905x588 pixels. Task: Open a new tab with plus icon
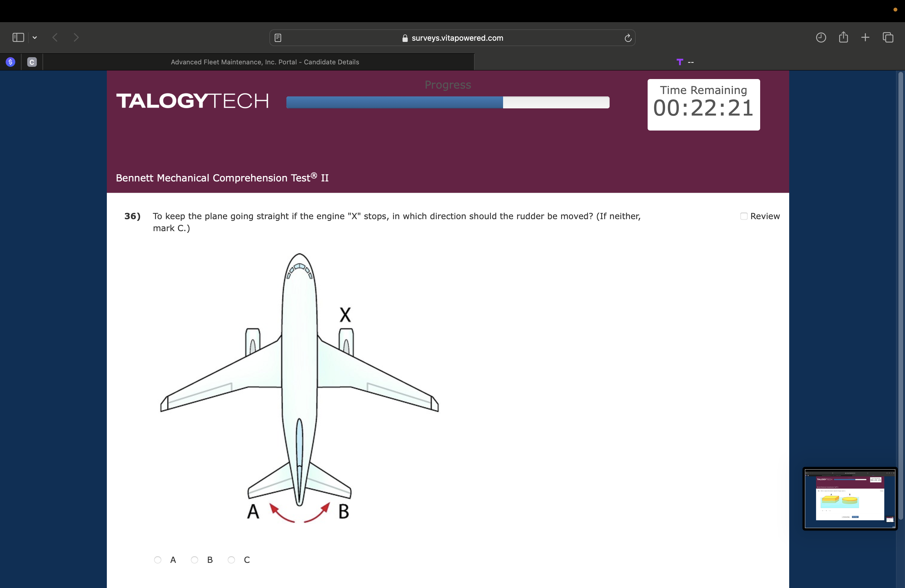point(865,37)
